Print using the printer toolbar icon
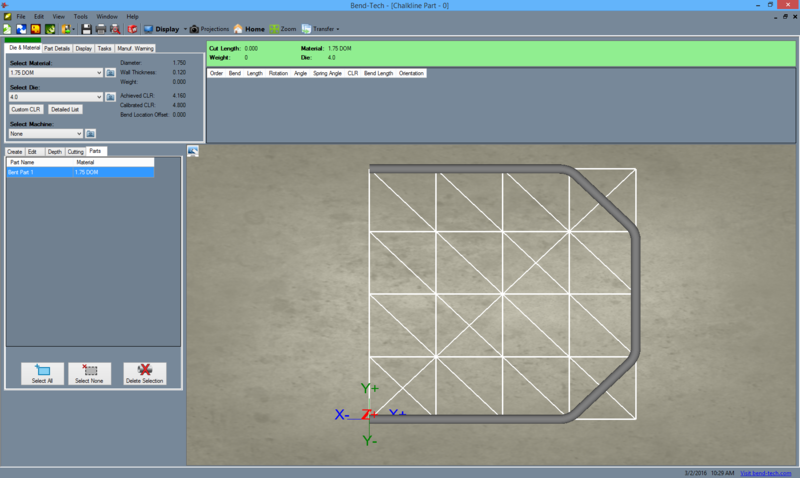Image resolution: width=800 pixels, height=478 pixels. pos(101,29)
